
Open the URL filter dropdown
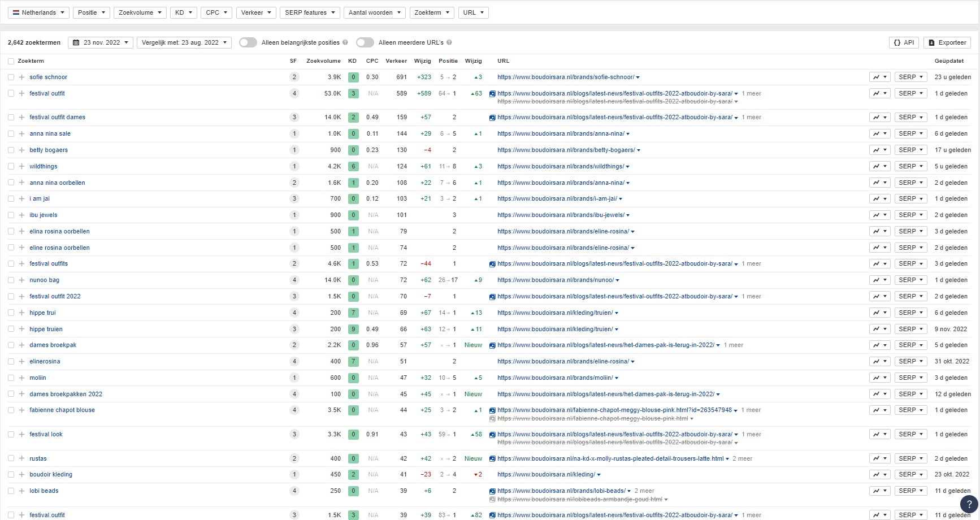point(474,12)
